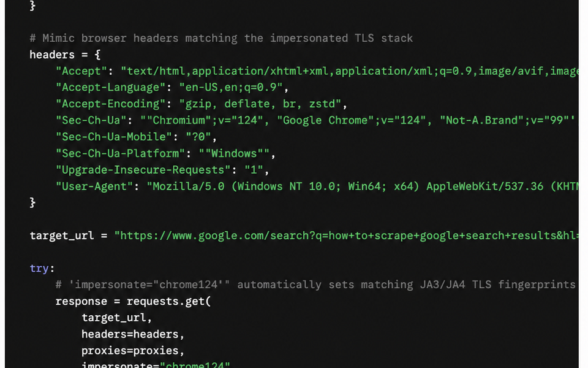Click the "Accept-Language" header key

(x=111, y=88)
